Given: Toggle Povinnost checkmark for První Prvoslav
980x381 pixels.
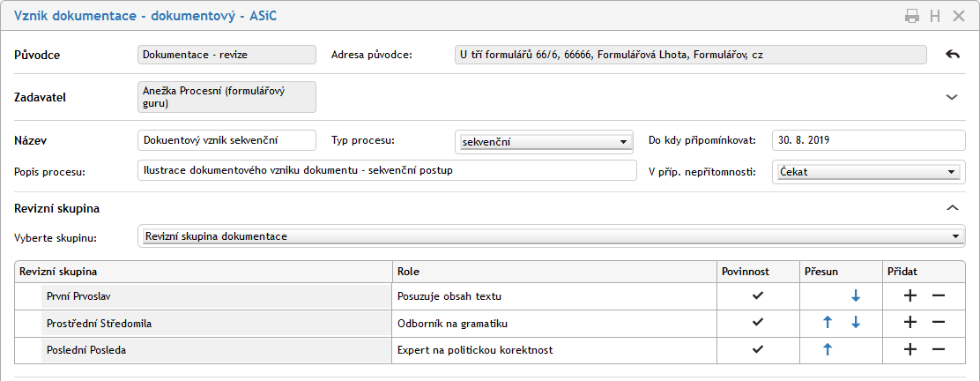Looking at the screenshot, I should [x=757, y=296].
